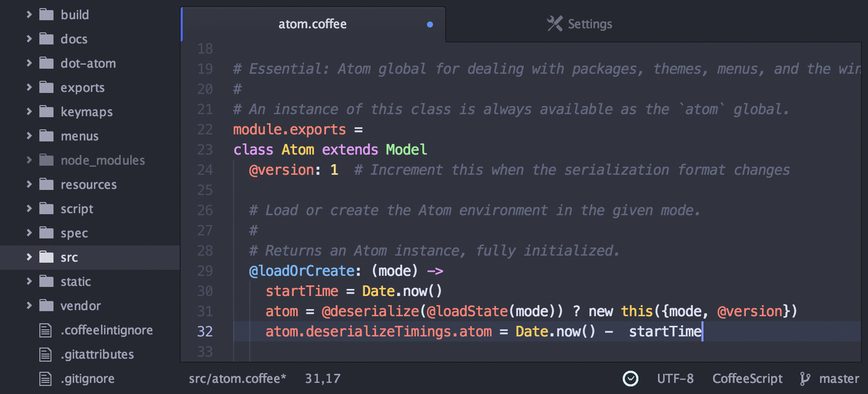Expand the build folder chevron
The image size is (868, 394).
[29, 15]
